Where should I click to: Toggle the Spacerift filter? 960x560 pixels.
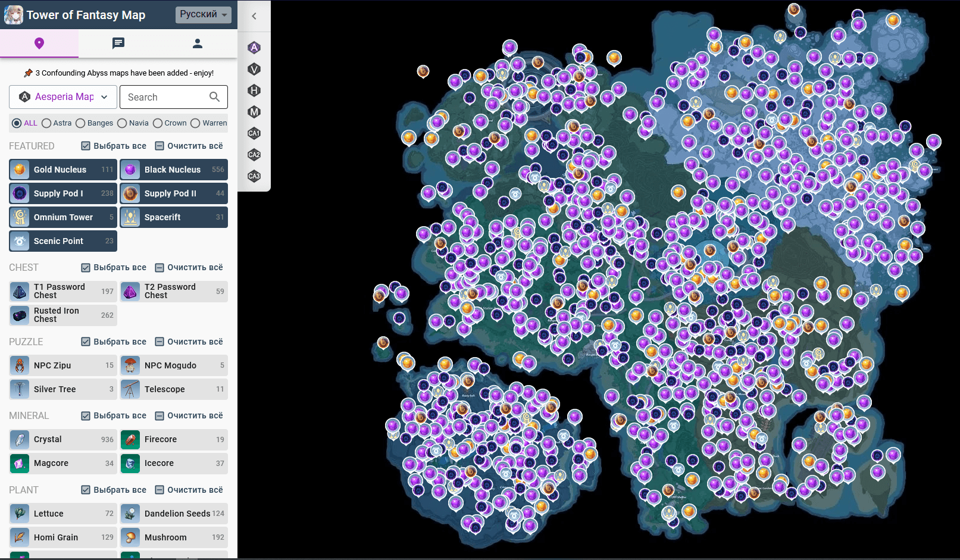[174, 217]
